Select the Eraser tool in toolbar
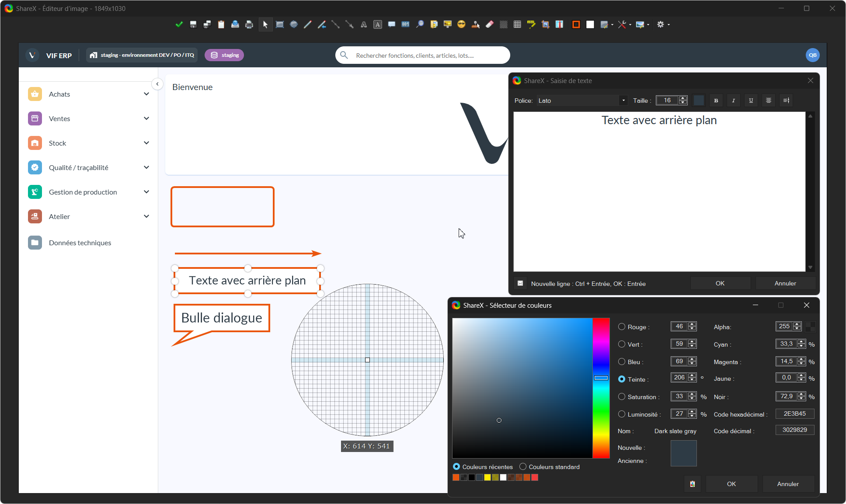The height and width of the screenshot is (504, 846). [x=490, y=25]
